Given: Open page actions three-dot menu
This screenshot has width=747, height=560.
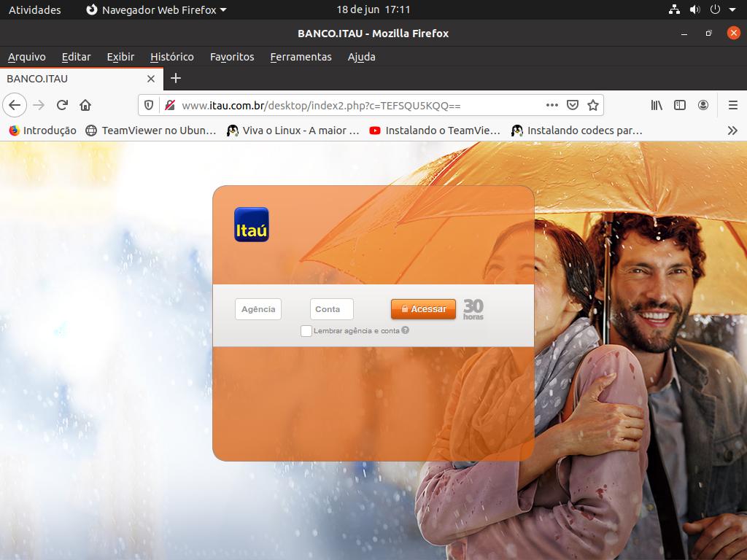Looking at the screenshot, I should pyautogui.click(x=551, y=105).
